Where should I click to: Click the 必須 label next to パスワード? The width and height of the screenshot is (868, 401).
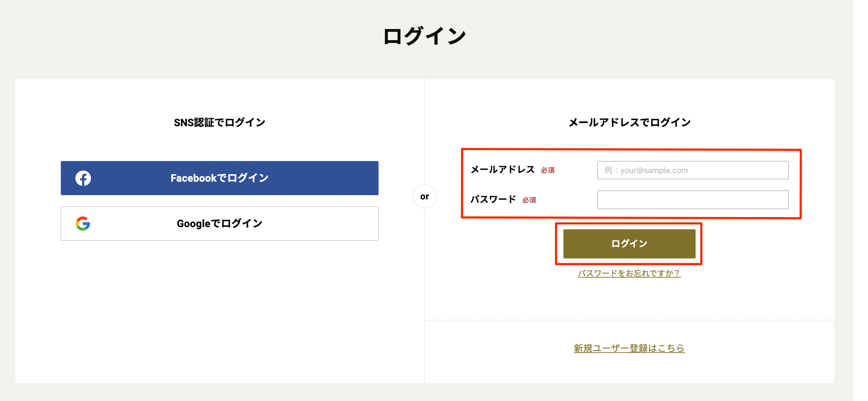530,200
